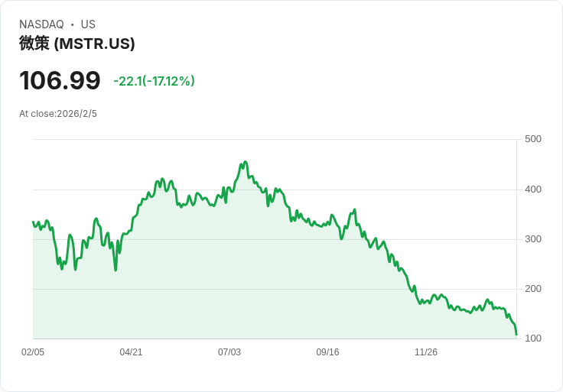563x392 pixels.
Task: Click the 04/21 x-axis date label
Action: pyautogui.click(x=131, y=352)
